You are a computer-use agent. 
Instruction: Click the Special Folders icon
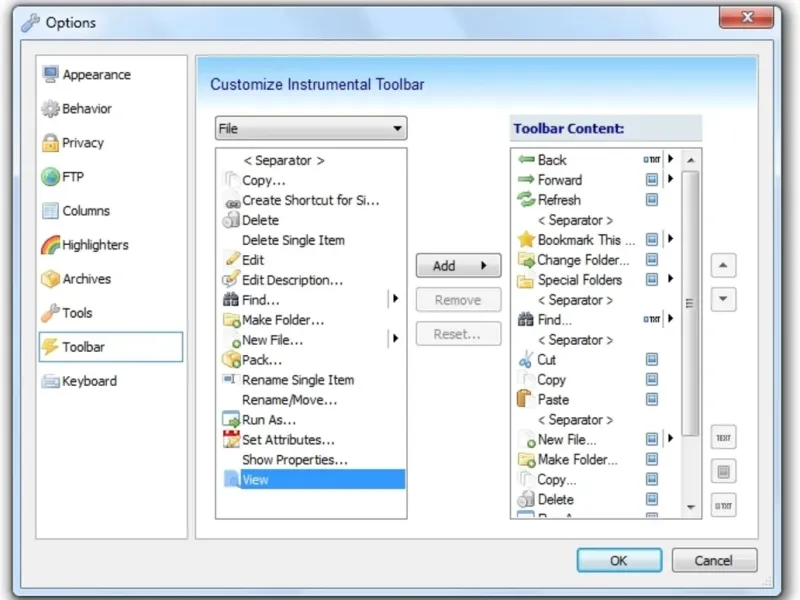click(x=526, y=281)
